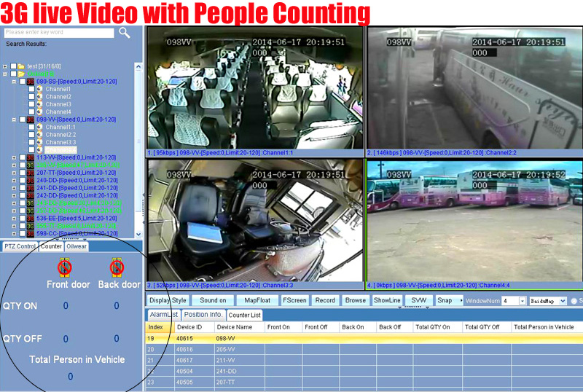Click the Front door counter icon

[x=65, y=267]
